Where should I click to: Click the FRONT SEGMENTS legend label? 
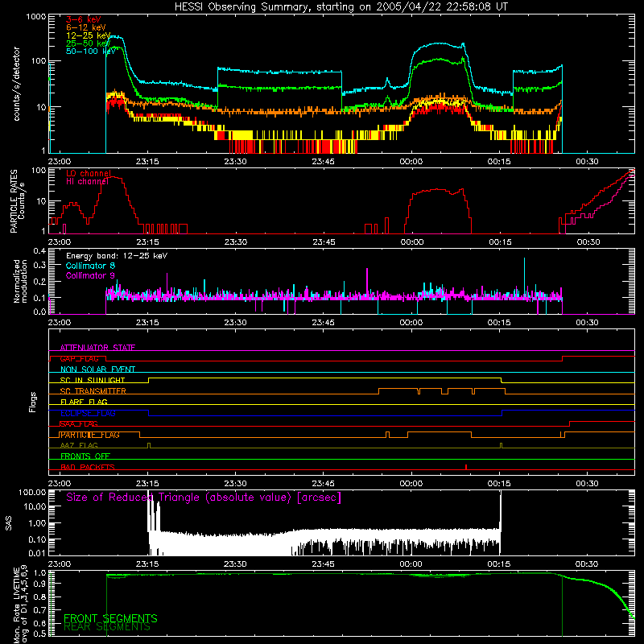pos(110,618)
